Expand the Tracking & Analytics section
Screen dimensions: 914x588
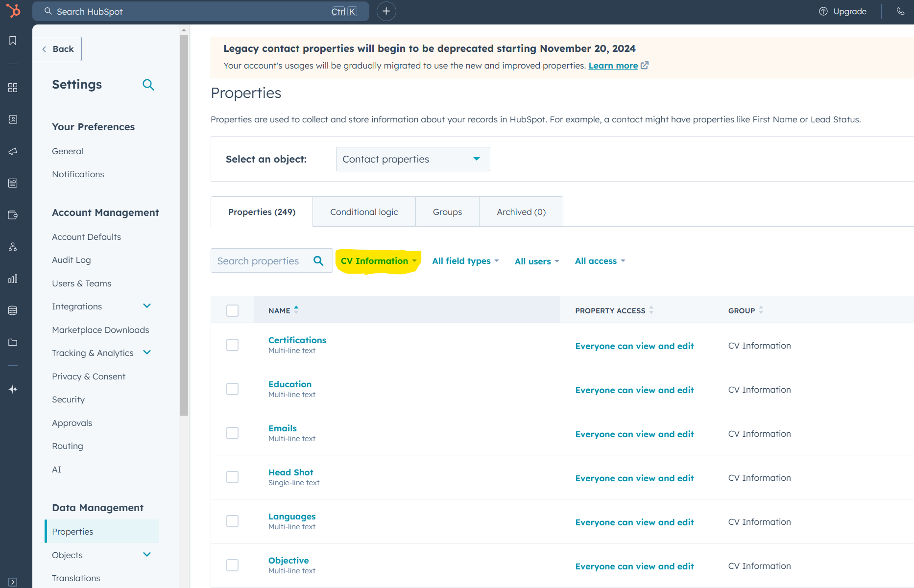click(x=147, y=353)
